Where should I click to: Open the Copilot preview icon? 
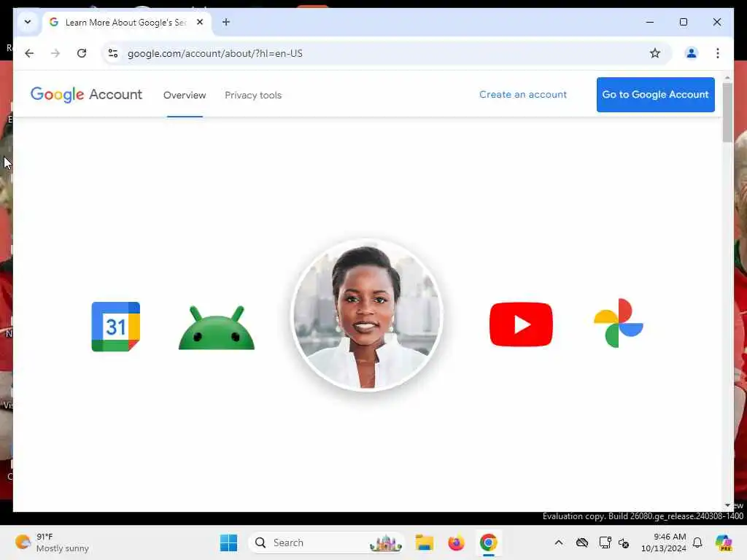(723, 542)
